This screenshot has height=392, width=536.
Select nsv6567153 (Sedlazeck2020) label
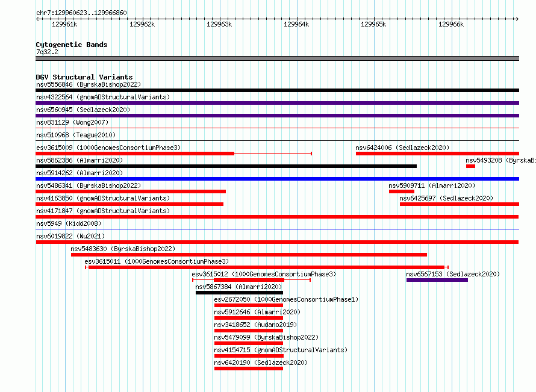pyautogui.click(x=453, y=274)
